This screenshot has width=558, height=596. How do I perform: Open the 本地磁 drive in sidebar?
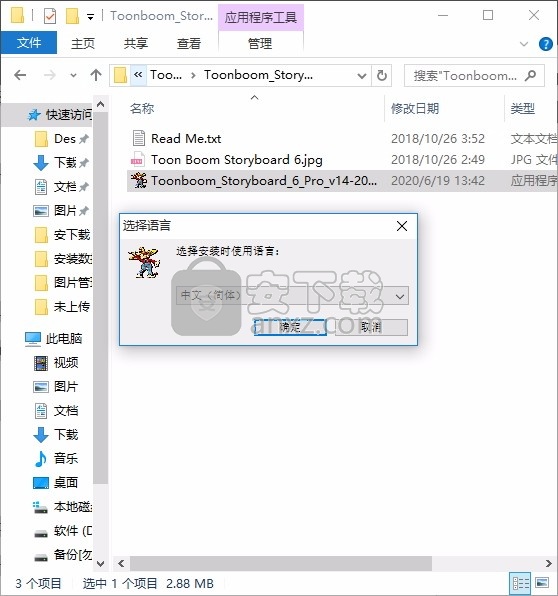tap(63, 507)
